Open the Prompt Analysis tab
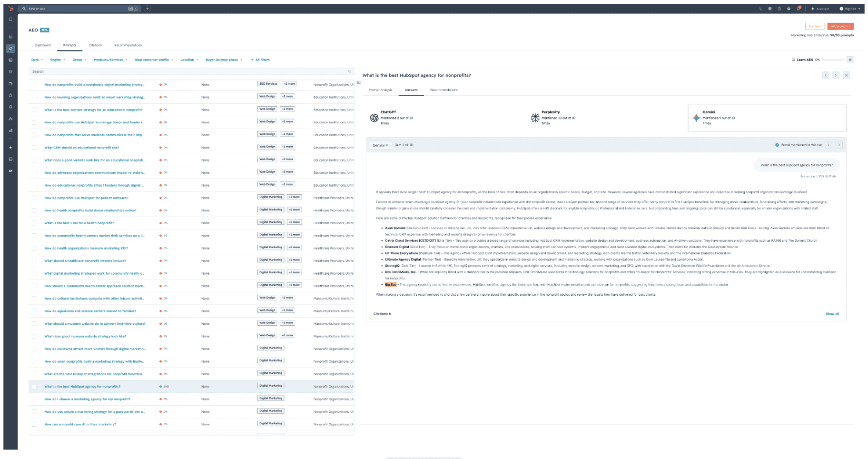Viewport: 868px width, 459px height. (x=380, y=90)
